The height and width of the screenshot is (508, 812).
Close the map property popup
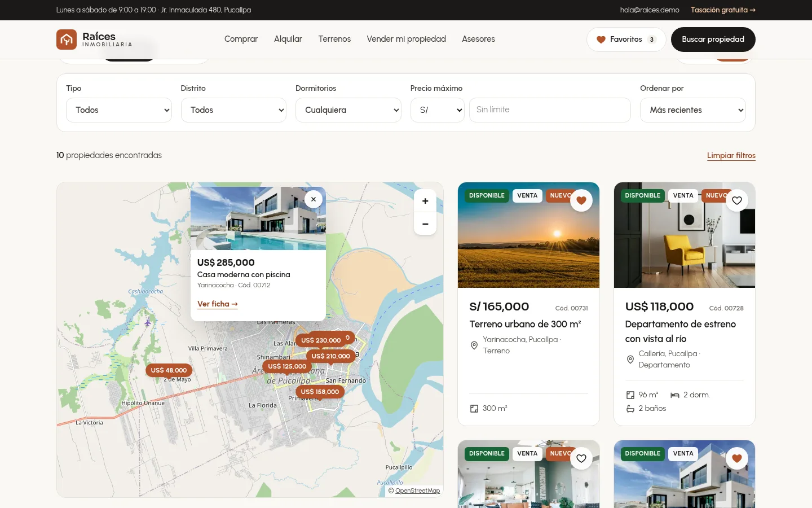[314, 199]
